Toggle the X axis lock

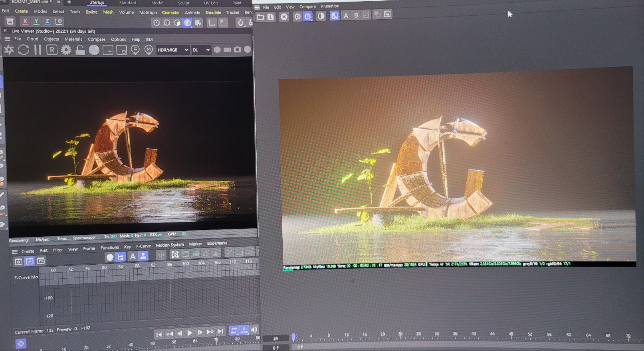tap(25, 21)
